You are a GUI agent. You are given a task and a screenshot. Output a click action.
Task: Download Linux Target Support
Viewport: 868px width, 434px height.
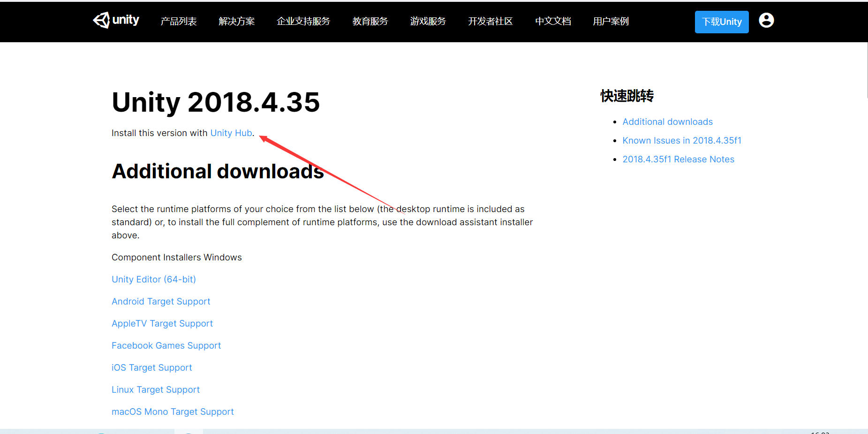coord(156,389)
